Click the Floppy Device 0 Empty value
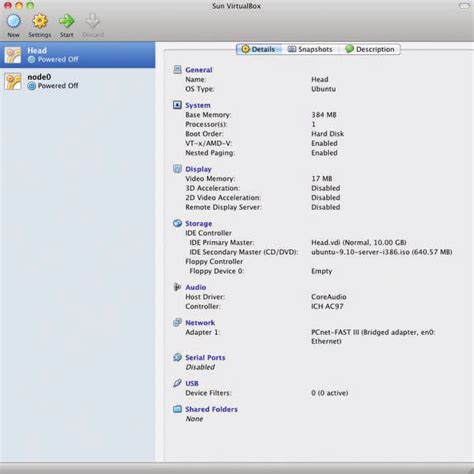The height and width of the screenshot is (474, 474). pos(322,271)
